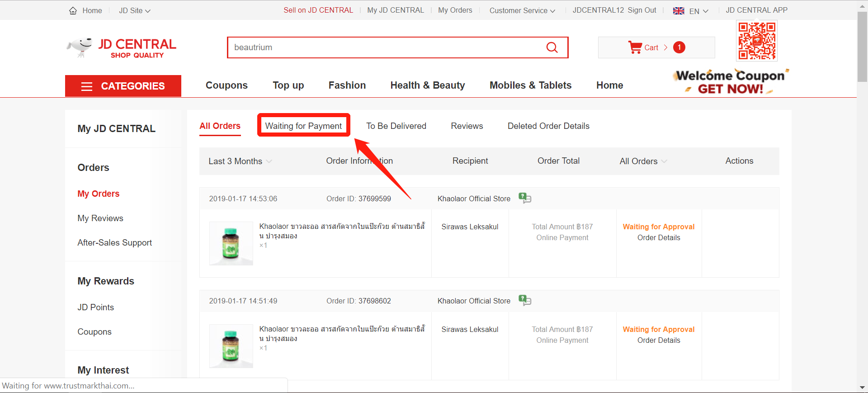Click My JD CENTRAL top link
The height and width of the screenshot is (393, 868).
click(x=396, y=10)
